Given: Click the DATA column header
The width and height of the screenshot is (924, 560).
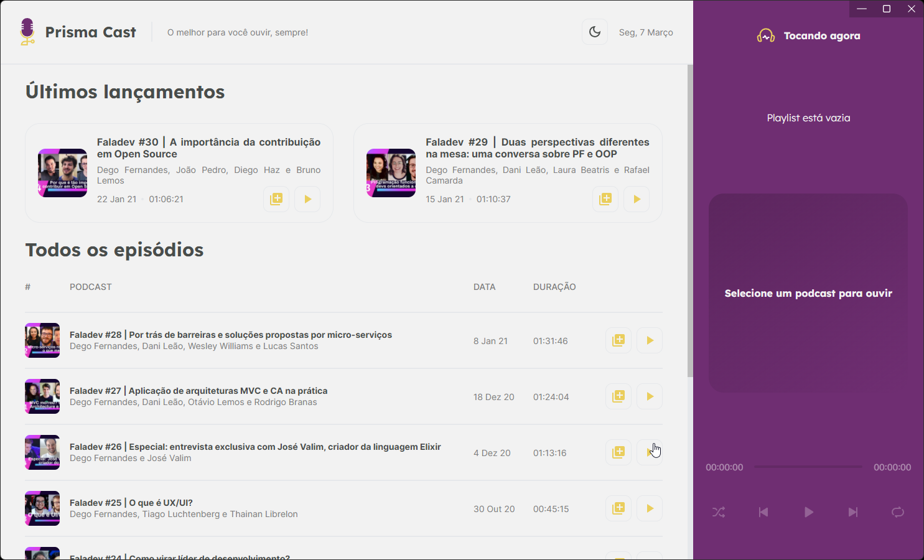Looking at the screenshot, I should 485,287.
